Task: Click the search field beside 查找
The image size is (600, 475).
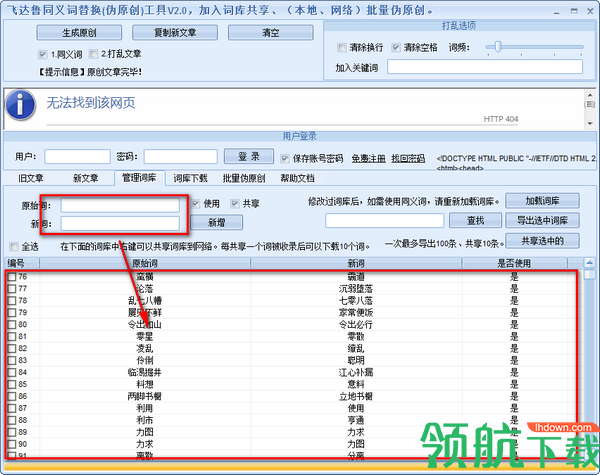Action: (385, 221)
